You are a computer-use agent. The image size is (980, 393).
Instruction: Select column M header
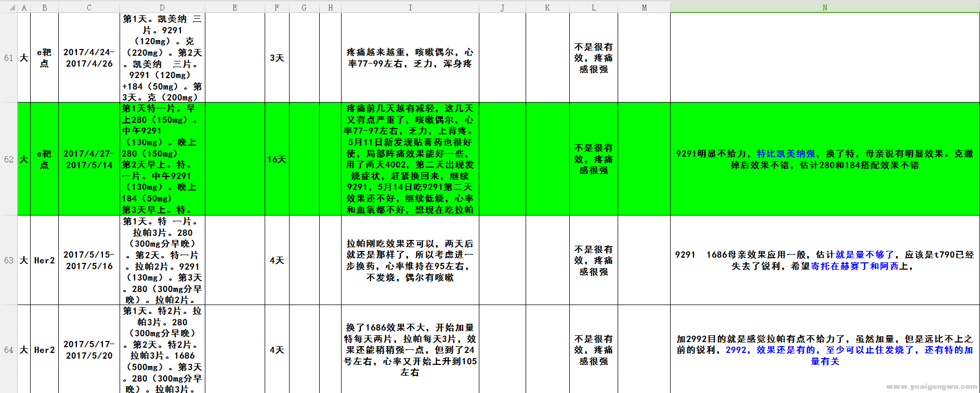point(644,8)
